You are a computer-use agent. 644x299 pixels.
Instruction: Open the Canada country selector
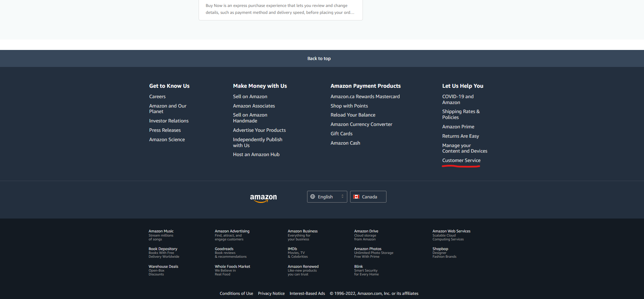point(368,197)
